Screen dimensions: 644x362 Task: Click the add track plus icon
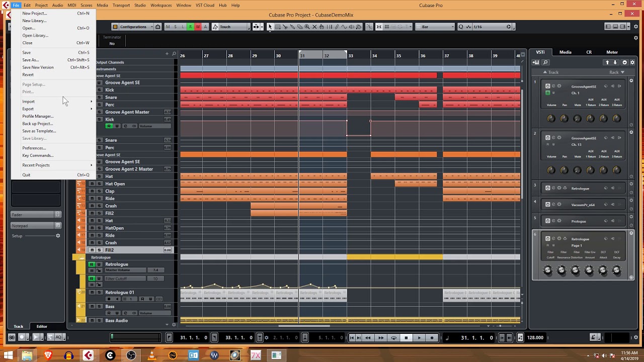167,54
